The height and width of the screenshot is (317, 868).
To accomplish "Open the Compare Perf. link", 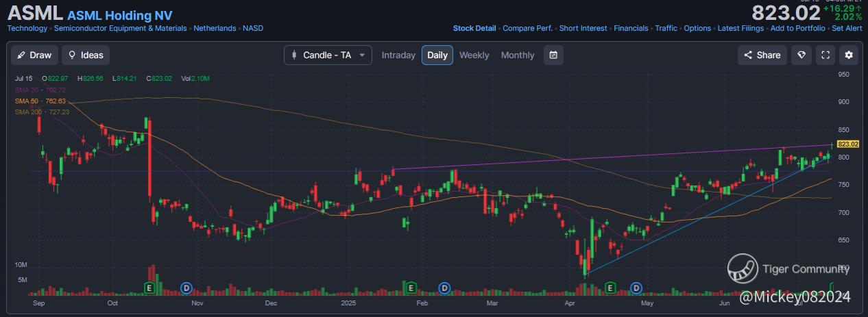I will tap(528, 29).
